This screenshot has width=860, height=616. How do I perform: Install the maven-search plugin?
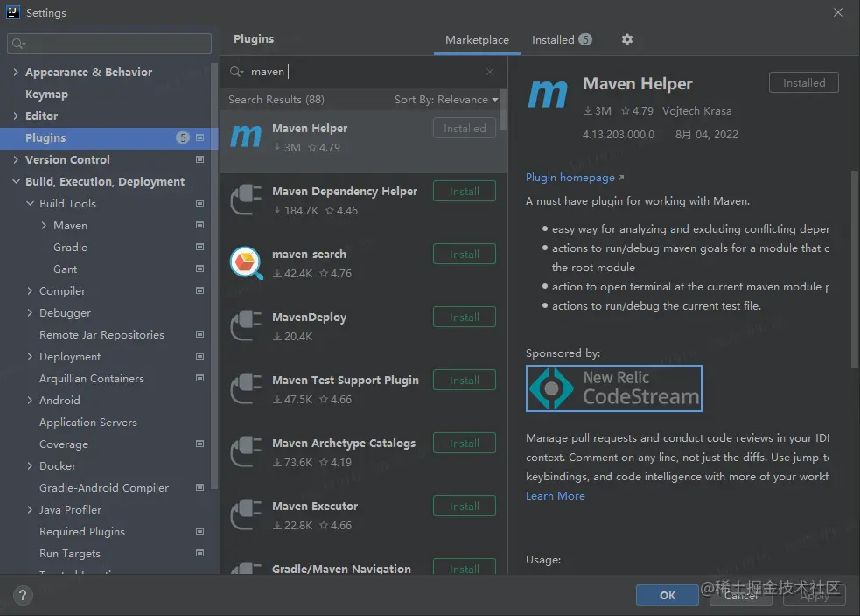click(x=464, y=255)
